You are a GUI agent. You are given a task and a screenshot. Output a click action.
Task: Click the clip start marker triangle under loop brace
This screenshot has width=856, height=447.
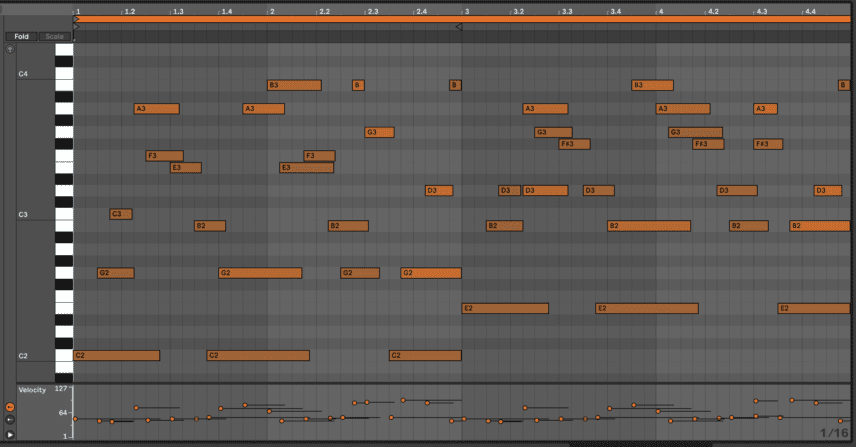pyautogui.click(x=76, y=27)
